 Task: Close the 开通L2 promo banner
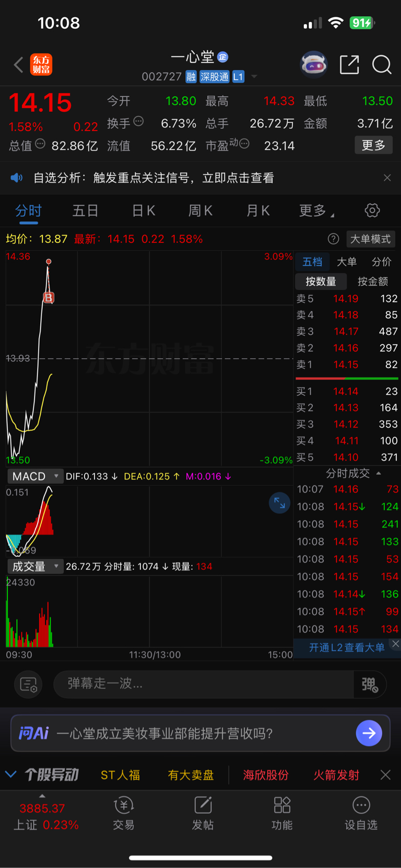click(x=395, y=644)
